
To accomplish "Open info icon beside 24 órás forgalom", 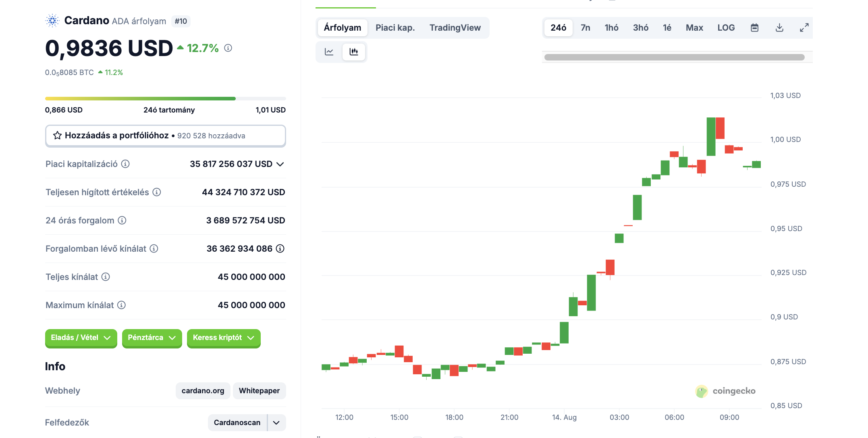I will pos(122,220).
